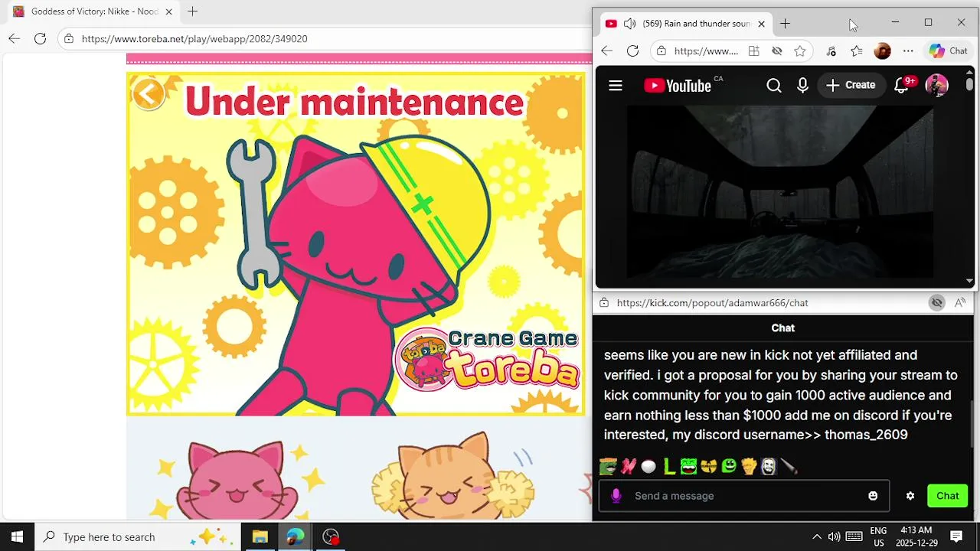This screenshot has width=980, height=551.
Task: Start YouTube voice search with microphone
Action: pyautogui.click(x=802, y=86)
